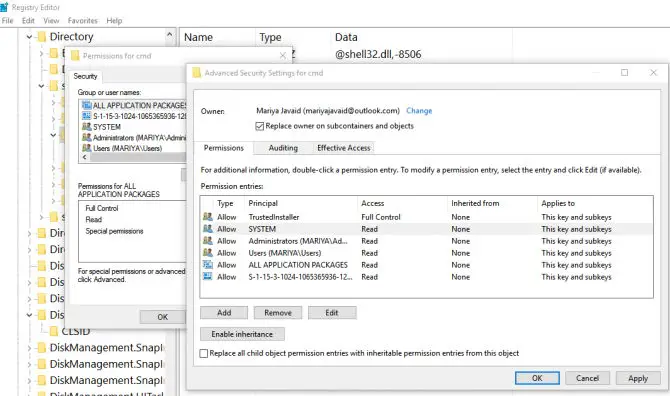Expand the second DiskManagement.Snapl node

click(x=29, y=364)
